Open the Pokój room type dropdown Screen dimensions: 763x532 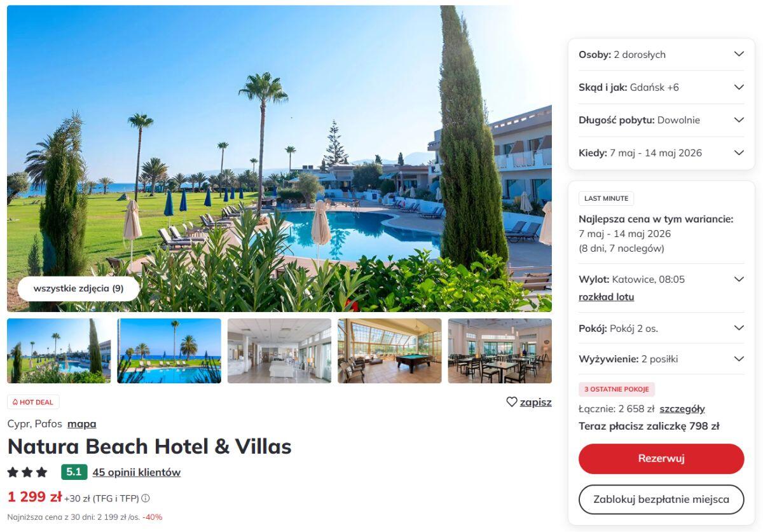point(661,328)
